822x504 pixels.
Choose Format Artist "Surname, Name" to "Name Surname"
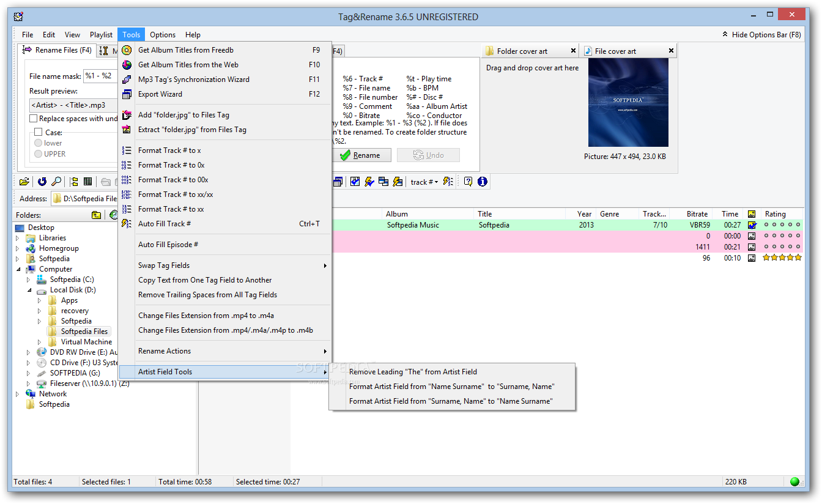[x=452, y=401]
